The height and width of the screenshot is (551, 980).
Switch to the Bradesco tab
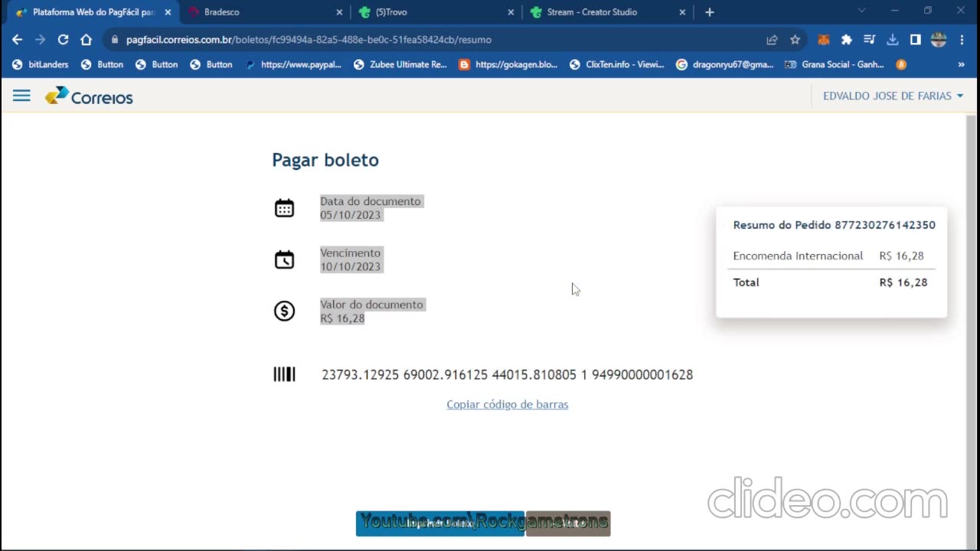point(266,12)
